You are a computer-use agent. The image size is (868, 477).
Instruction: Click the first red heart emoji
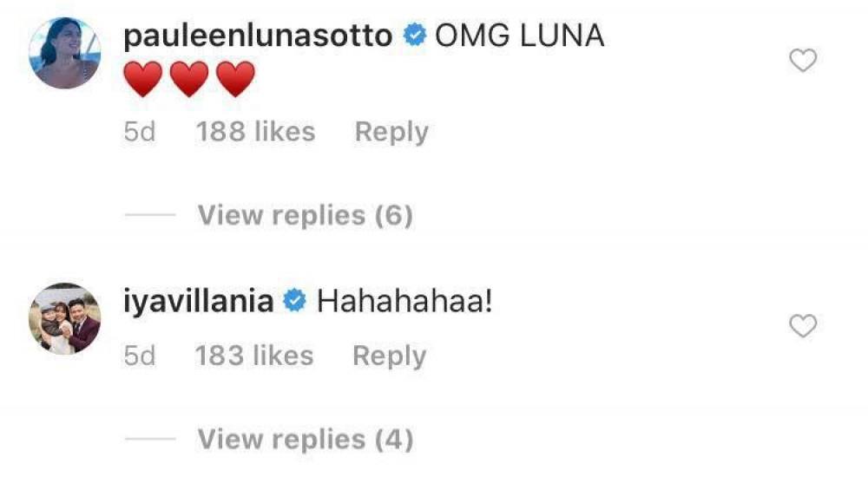pyautogui.click(x=143, y=81)
